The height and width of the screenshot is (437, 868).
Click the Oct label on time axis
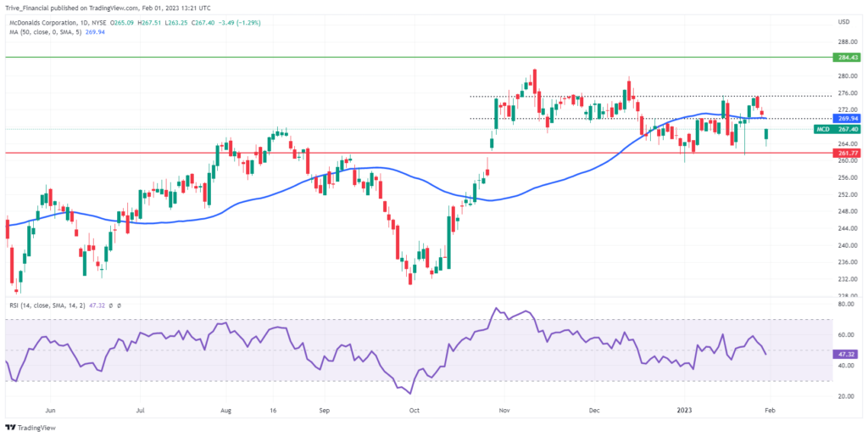coord(414,412)
